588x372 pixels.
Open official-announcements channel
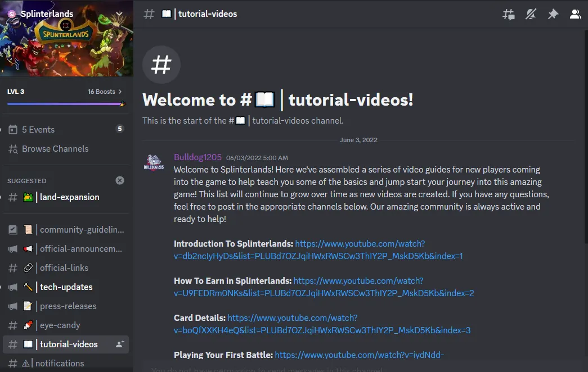click(x=66, y=249)
